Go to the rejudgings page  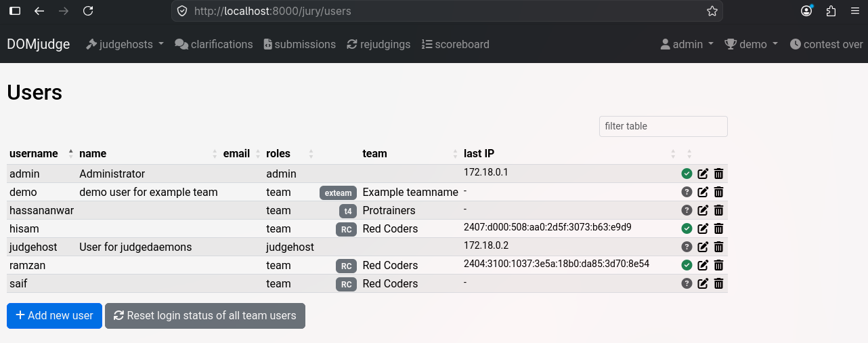click(378, 44)
